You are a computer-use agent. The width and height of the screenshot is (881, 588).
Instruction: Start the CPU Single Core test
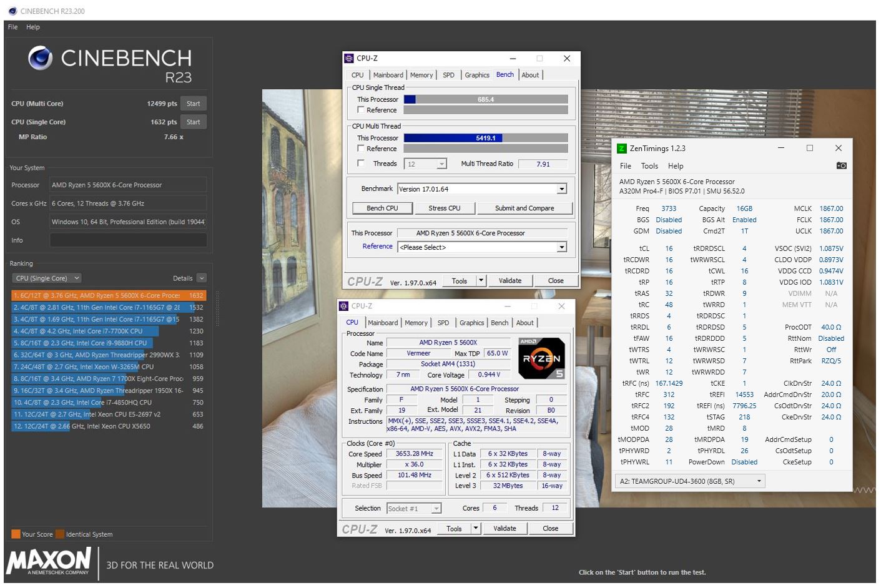point(194,122)
